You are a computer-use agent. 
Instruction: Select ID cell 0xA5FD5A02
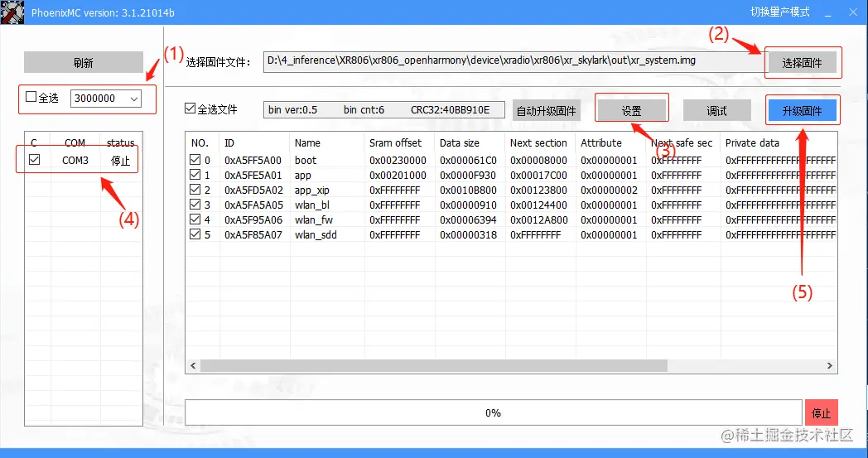pos(253,190)
